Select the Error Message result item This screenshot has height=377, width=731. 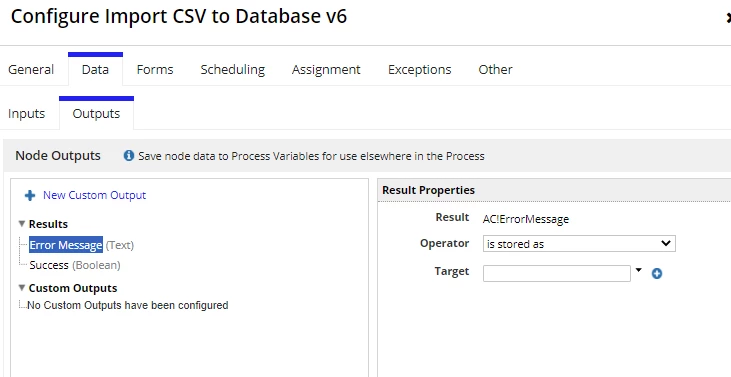point(66,245)
